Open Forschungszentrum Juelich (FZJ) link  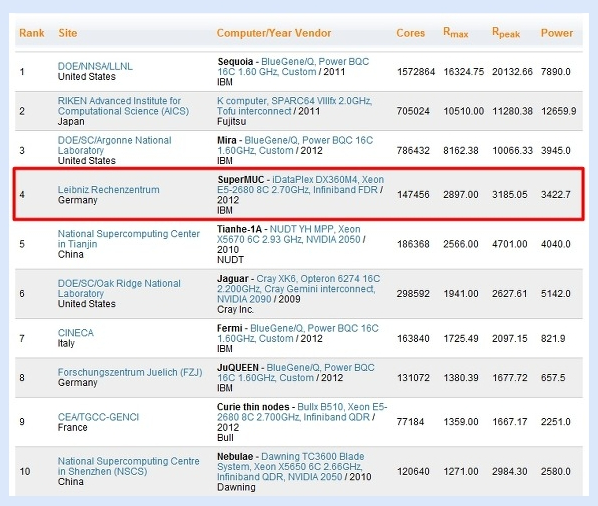pyautogui.click(x=130, y=372)
